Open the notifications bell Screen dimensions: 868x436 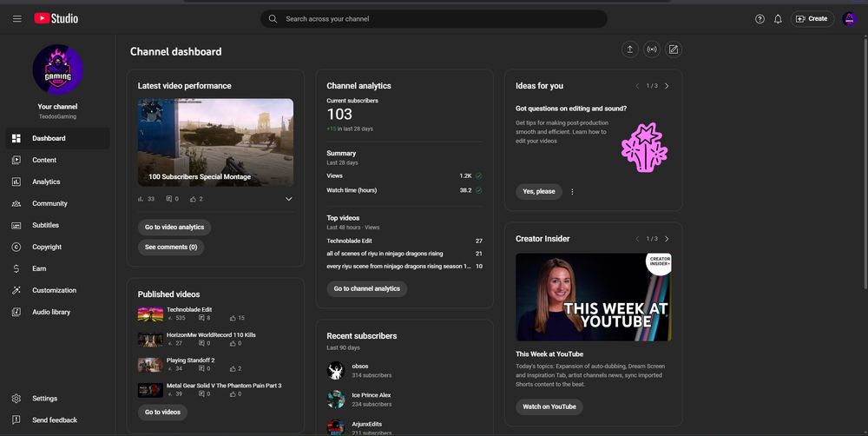[x=778, y=19]
